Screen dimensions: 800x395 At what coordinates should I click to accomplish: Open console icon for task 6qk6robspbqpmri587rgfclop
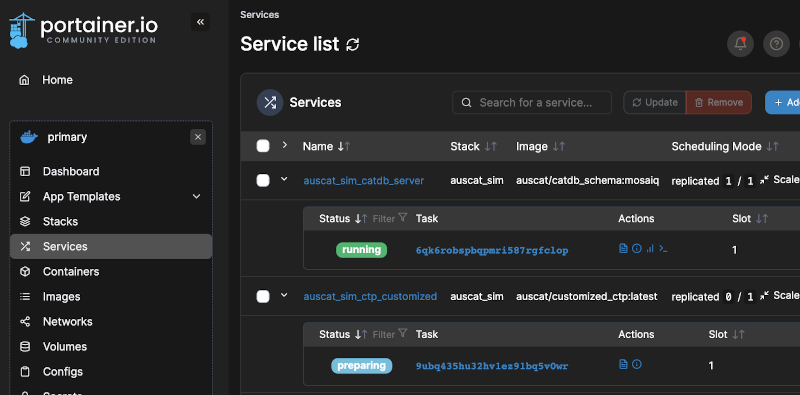coord(663,249)
